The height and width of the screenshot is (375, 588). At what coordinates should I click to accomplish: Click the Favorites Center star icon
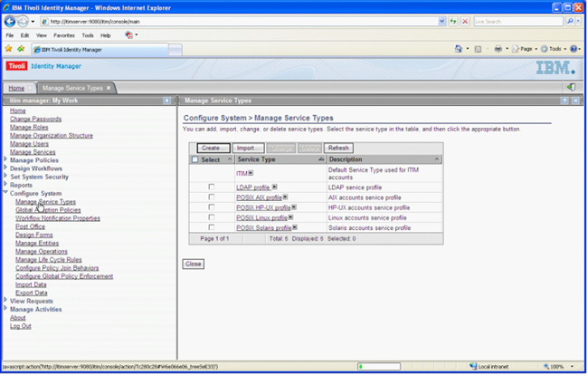[9, 49]
